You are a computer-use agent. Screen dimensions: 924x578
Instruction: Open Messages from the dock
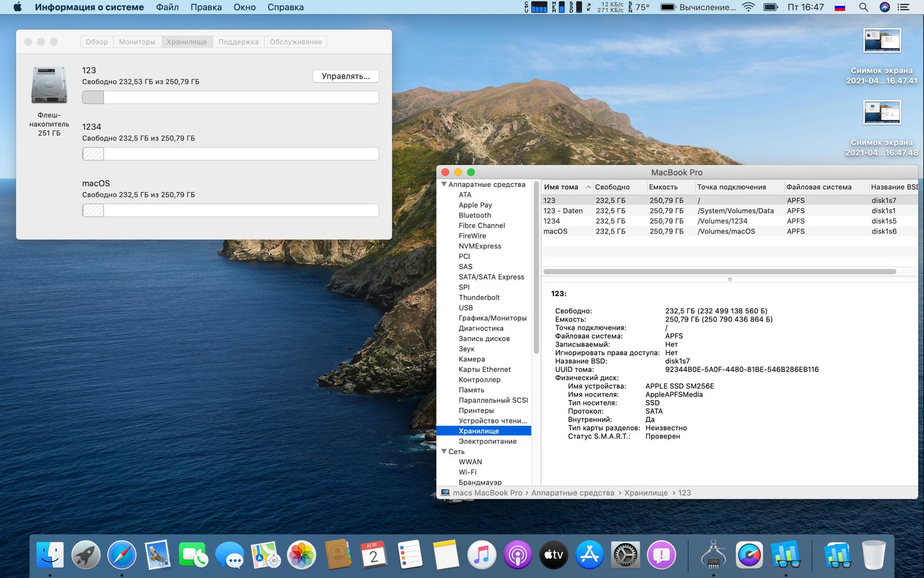point(230,555)
